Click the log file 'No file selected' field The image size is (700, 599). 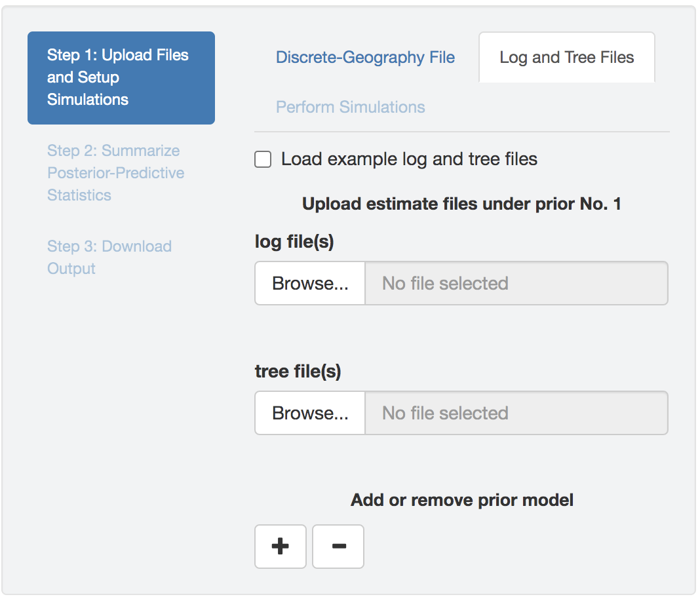pos(516,283)
